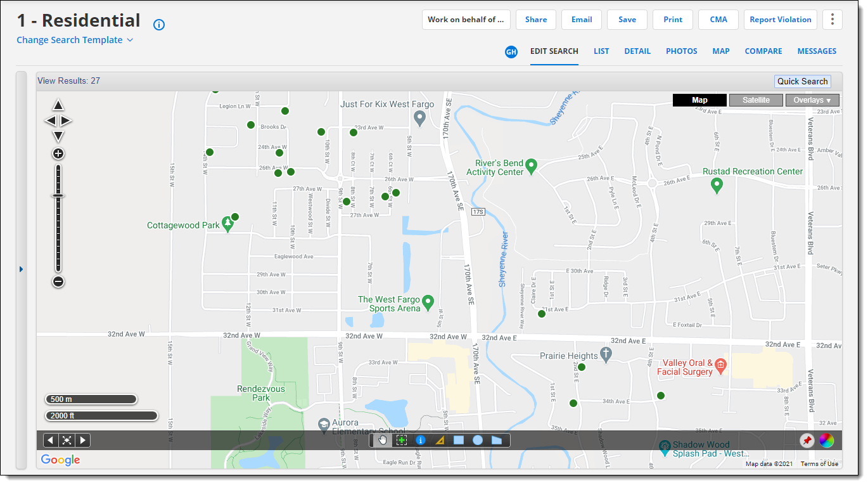Image resolution: width=868 pixels, height=485 pixels.
Task: Click the Report Violation button
Action: point(781,20)
